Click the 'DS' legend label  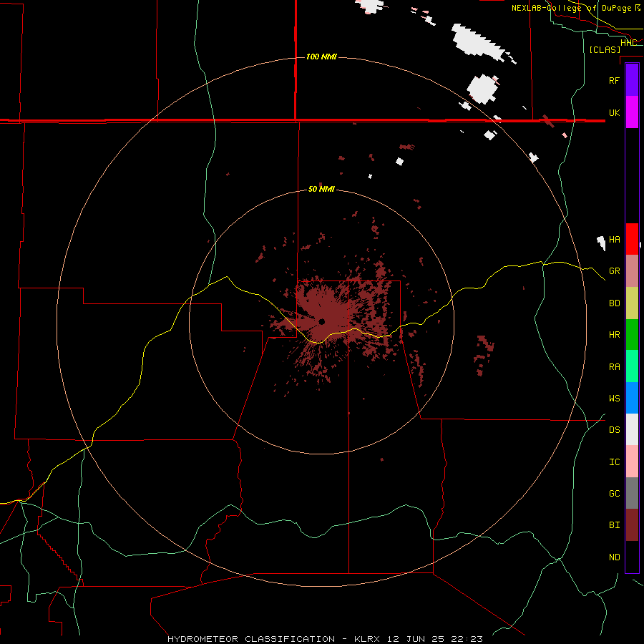coord(614,430)
